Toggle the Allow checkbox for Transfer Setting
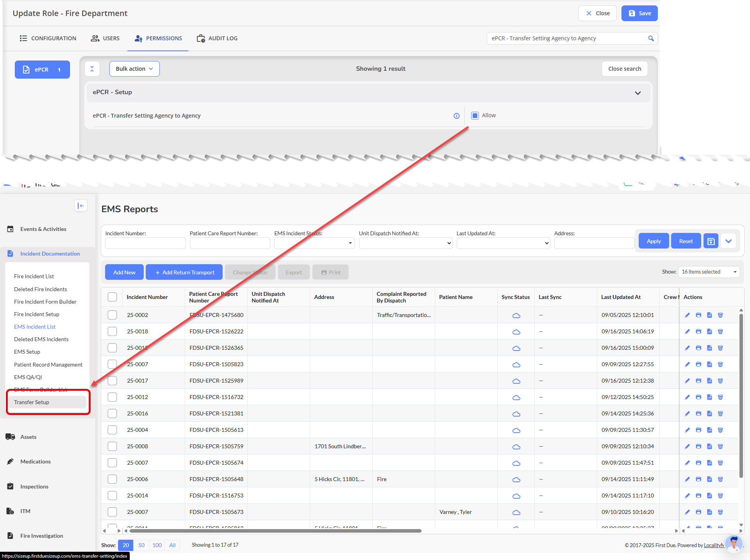750x560 pixels. tap(475, 115)
